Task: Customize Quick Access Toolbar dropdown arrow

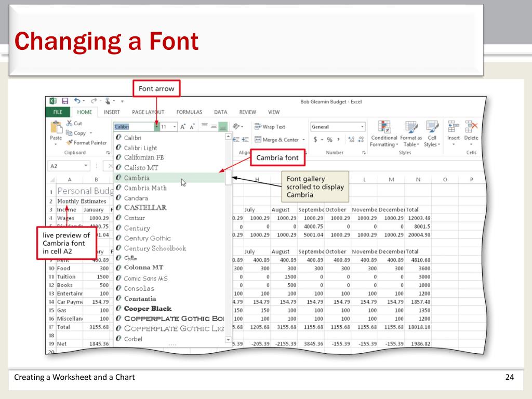Action: click(122, 101)
